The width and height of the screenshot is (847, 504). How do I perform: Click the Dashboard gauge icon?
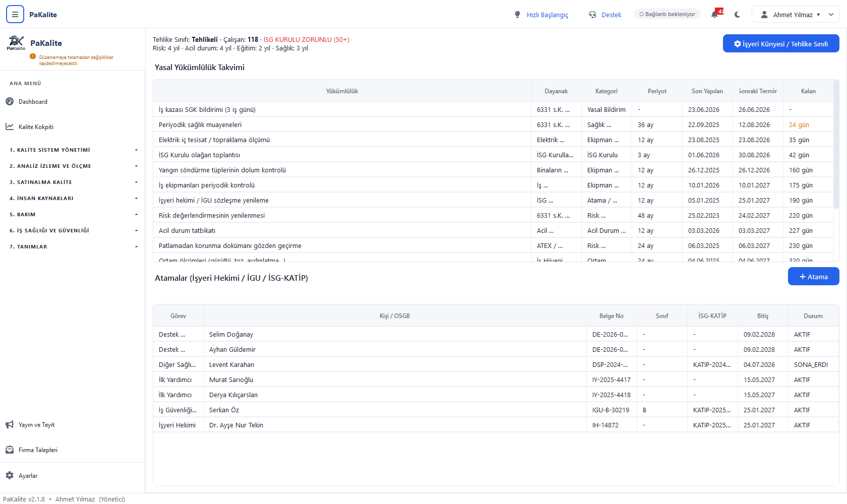10,101
